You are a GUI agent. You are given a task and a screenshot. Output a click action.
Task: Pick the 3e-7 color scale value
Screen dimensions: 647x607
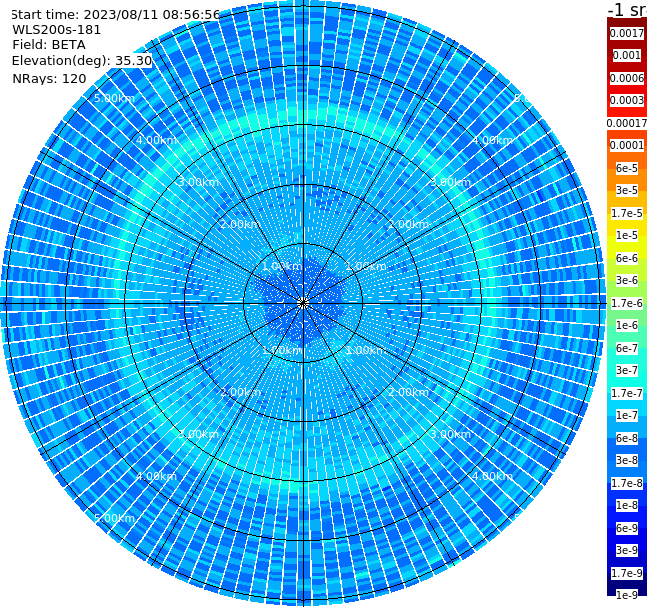pos(627,370)
